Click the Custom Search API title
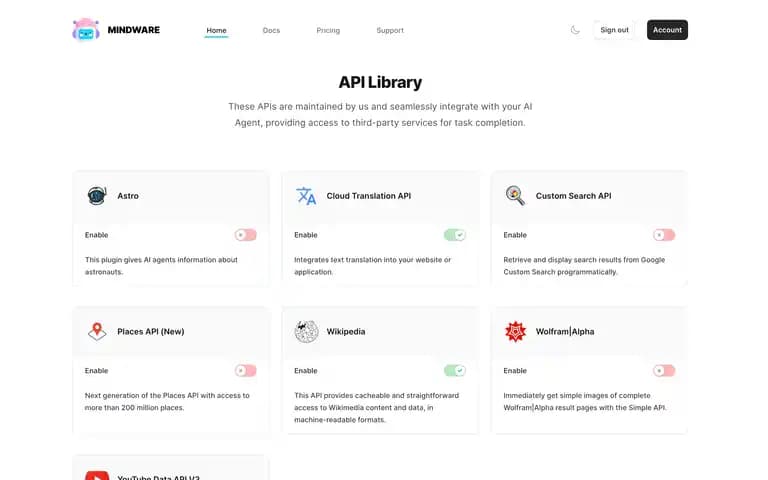 click(574, 196)
